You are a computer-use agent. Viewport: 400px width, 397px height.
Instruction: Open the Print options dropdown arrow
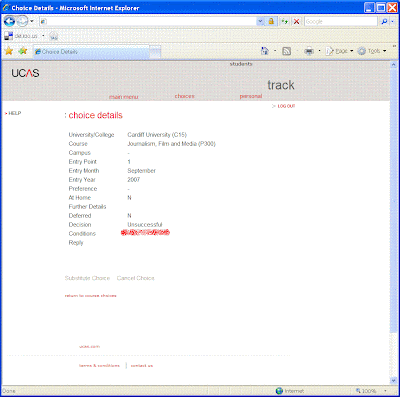coord(319,51)
